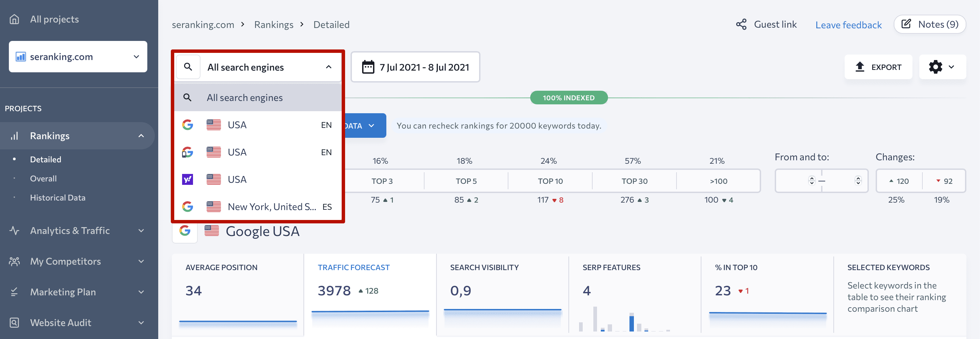Image resolution: width=980 pixels, height=339 pixels.
Task: Choose Google New York ES engine
Action: [258, 207]
